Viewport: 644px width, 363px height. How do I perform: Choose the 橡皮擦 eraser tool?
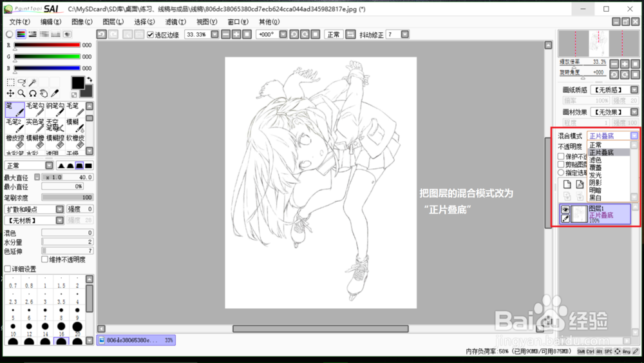pyautogui.click(x=15, y=141)
